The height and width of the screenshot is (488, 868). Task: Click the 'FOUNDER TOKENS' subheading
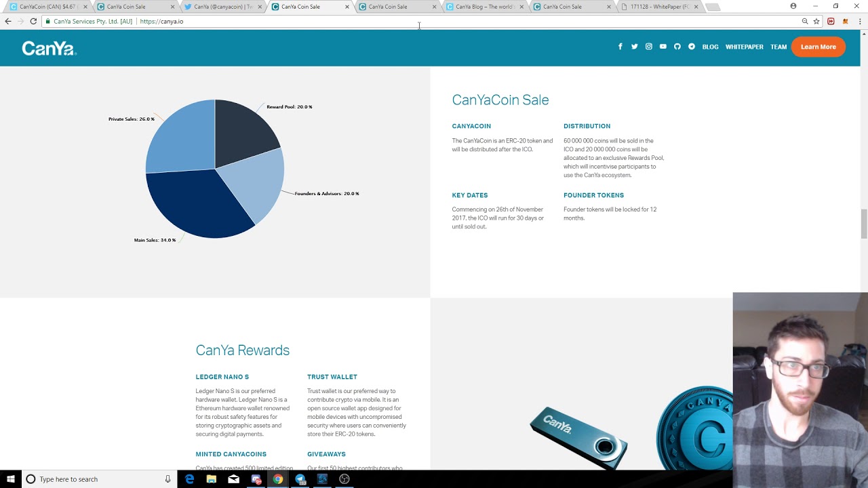coord(593,195)
